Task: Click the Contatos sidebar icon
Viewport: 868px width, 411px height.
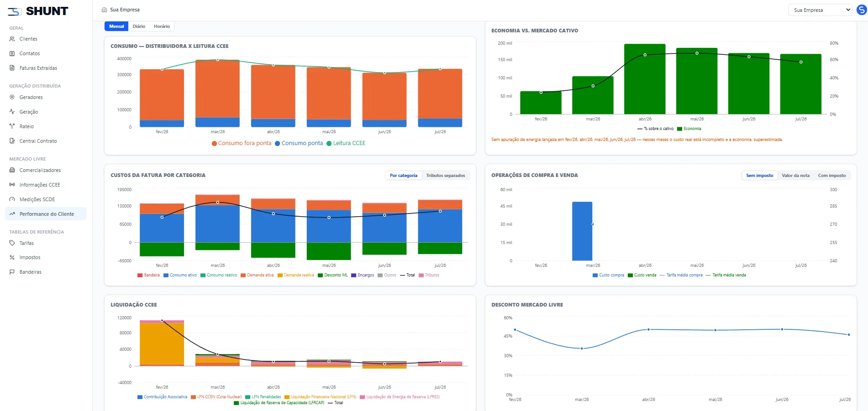Action: (12, 53)
